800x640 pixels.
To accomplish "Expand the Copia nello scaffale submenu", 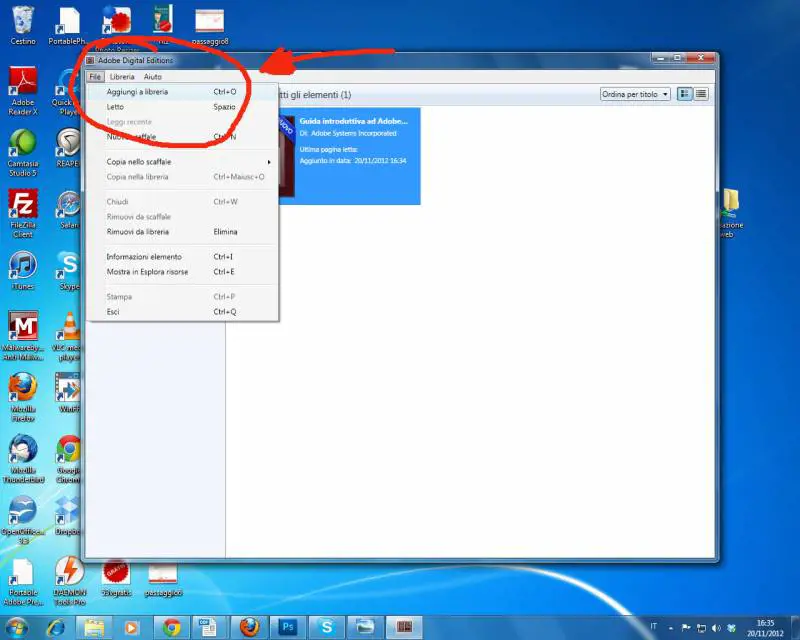I will coord(183,162).
